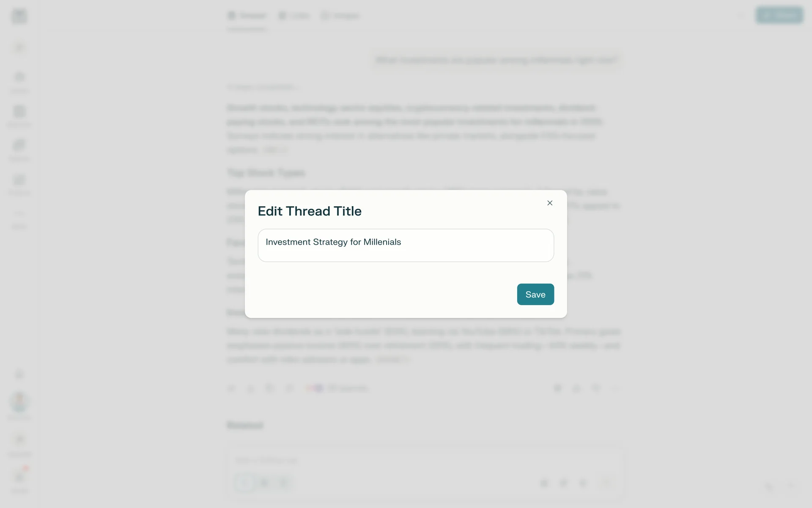The height and width of the screenshot is (508, 812).
Task: Switch to the Links tab
Action: point(294,16)
